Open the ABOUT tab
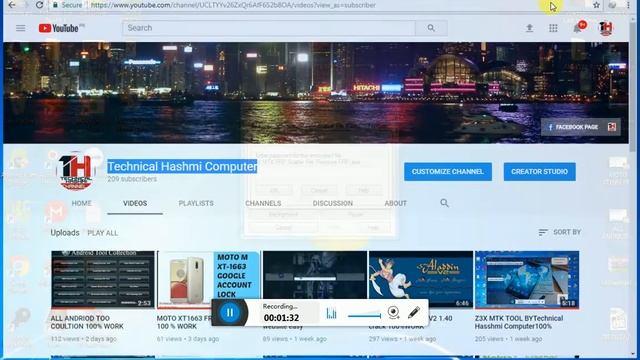640x360 pixels. pos(396,203)
